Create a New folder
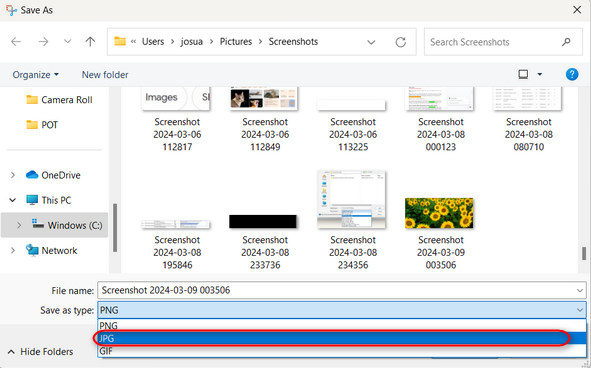The height and width of the screenshot is (368, 591). [105, 75]
